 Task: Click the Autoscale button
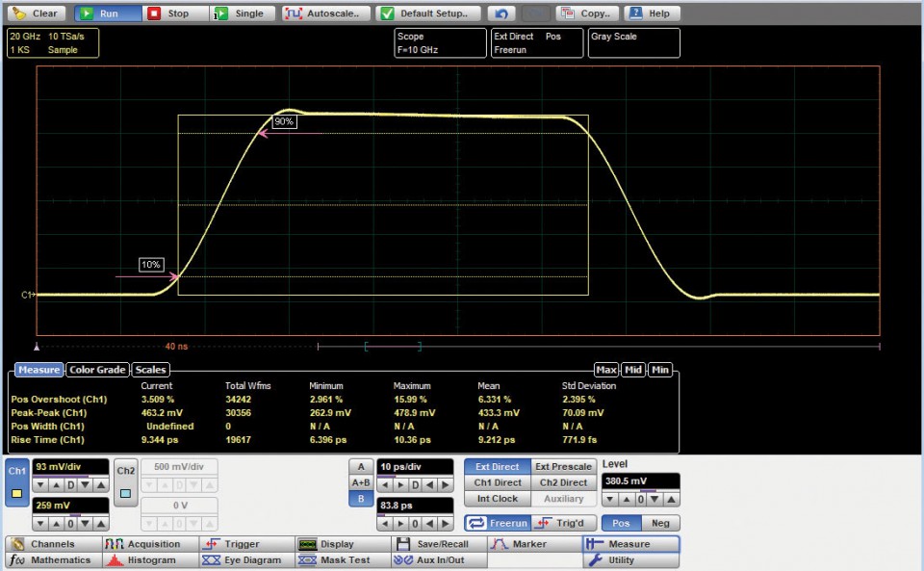tap(325, 13)
